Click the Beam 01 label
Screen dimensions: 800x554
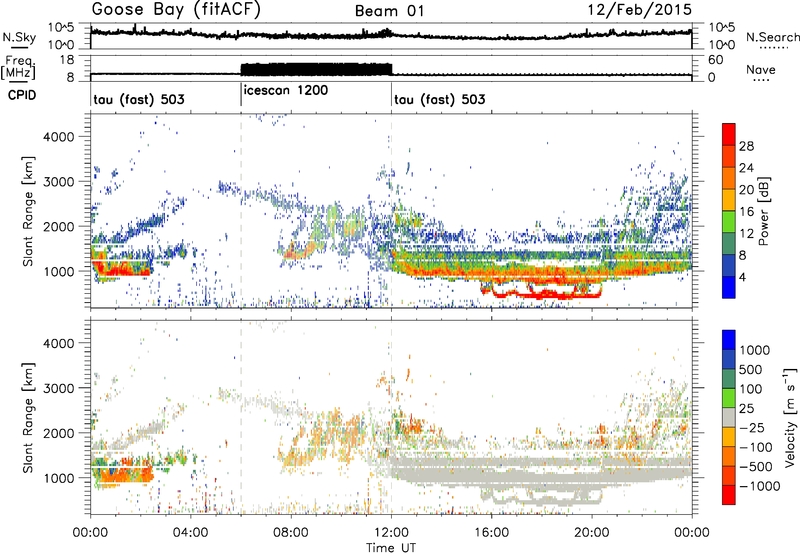[389, 11]
